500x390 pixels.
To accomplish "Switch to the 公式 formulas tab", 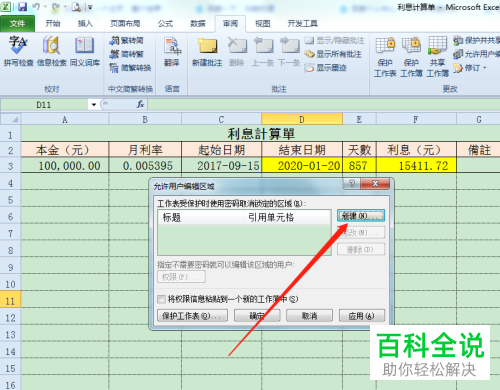I will point(165,24).
